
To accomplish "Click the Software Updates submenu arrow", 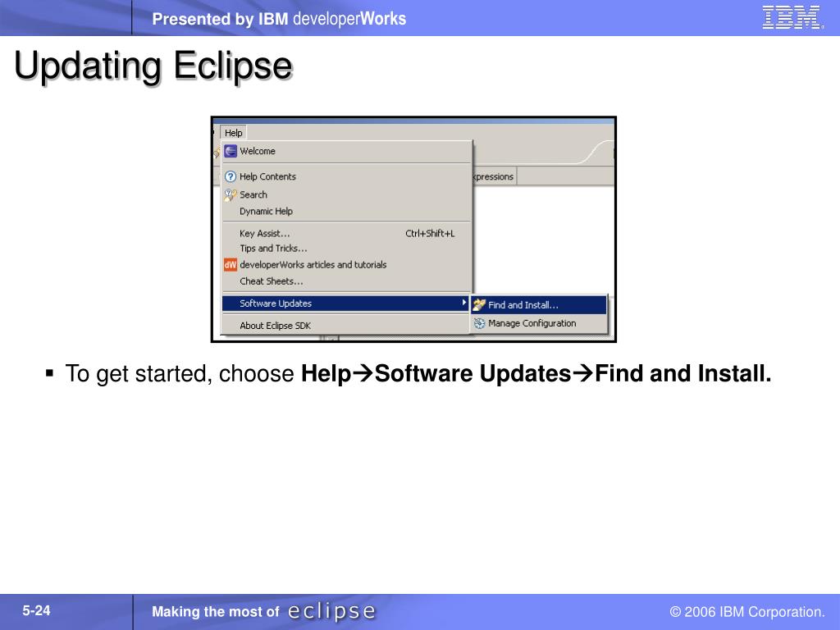I will click(x=464, y=303).
